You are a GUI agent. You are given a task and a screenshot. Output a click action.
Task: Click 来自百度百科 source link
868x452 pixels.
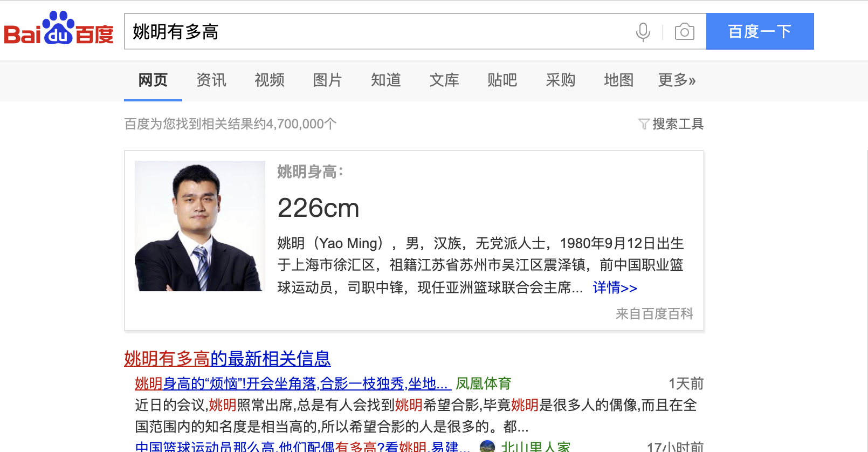[x=655, y=314]
